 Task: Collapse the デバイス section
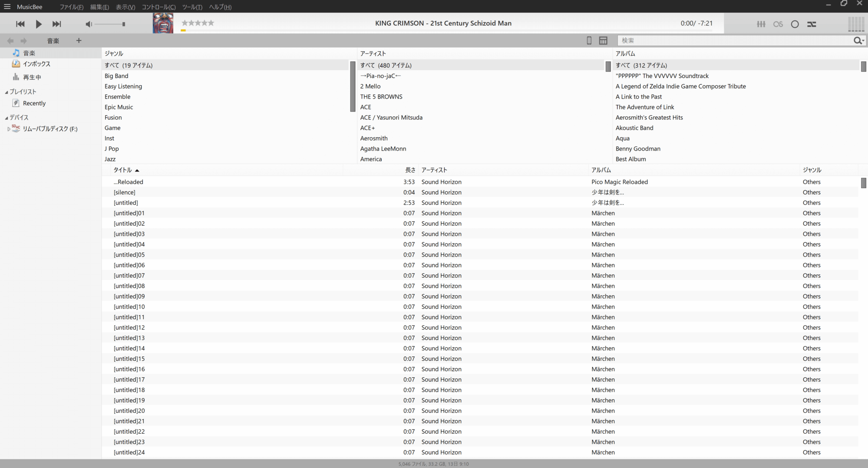point(7,118)
